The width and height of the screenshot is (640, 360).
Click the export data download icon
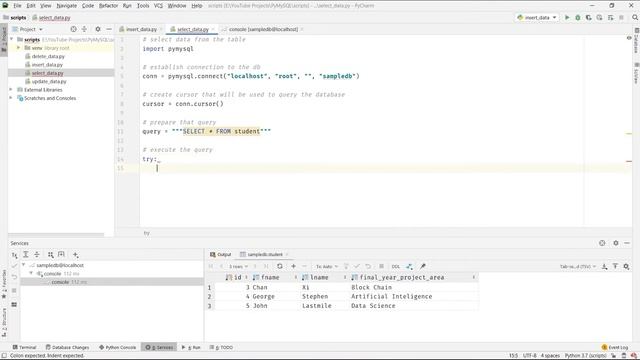604,266
